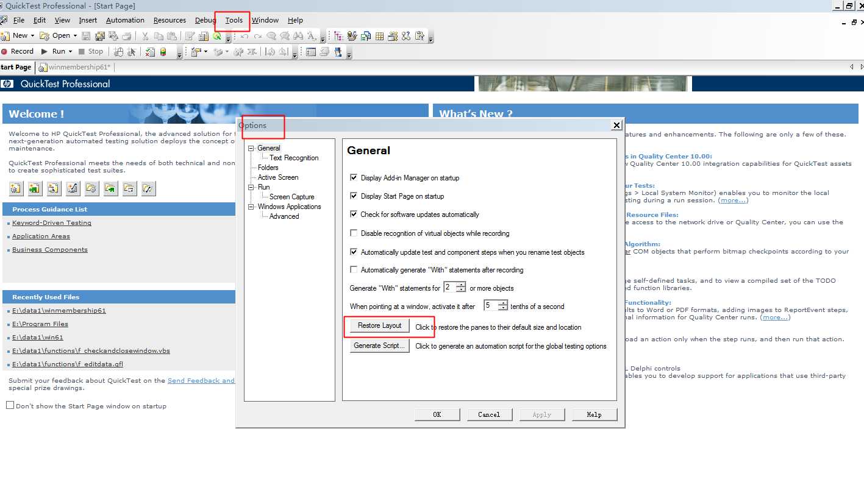Click the Run play button
The height and width of the screenshot is (504, 864).
point(53,51)
